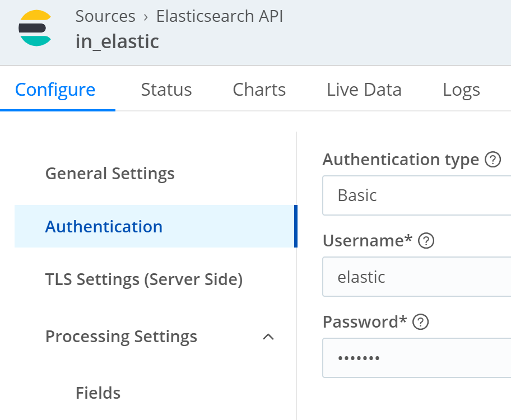This screenshot has width=511, height=420.
Task: Open the Logs tab
Action: tap(461, 90)
